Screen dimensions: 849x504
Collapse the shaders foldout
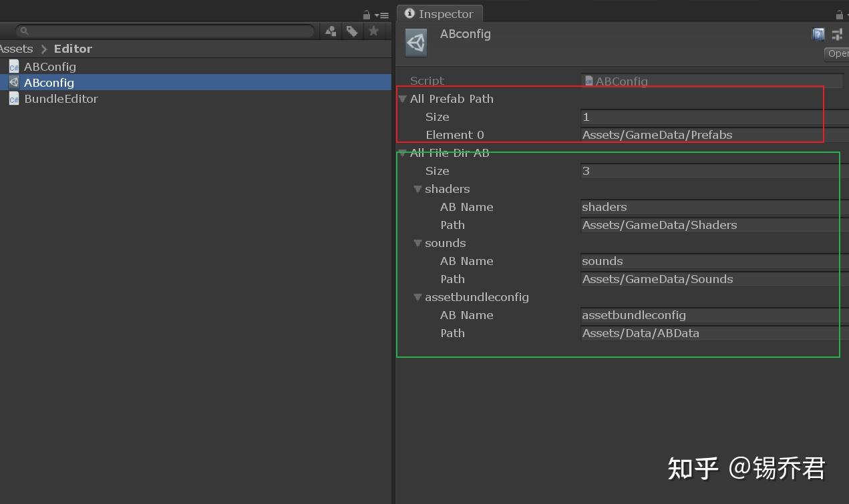click(x=418, y=189)
